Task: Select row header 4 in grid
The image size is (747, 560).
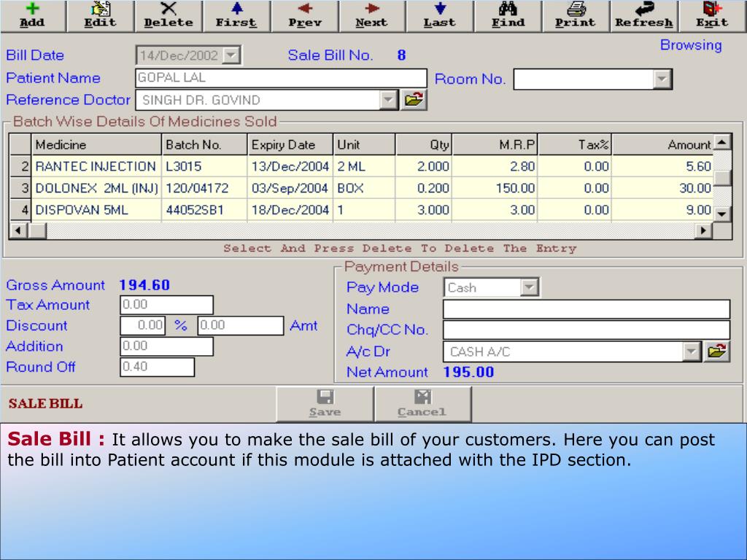Action: pos(20,210)
